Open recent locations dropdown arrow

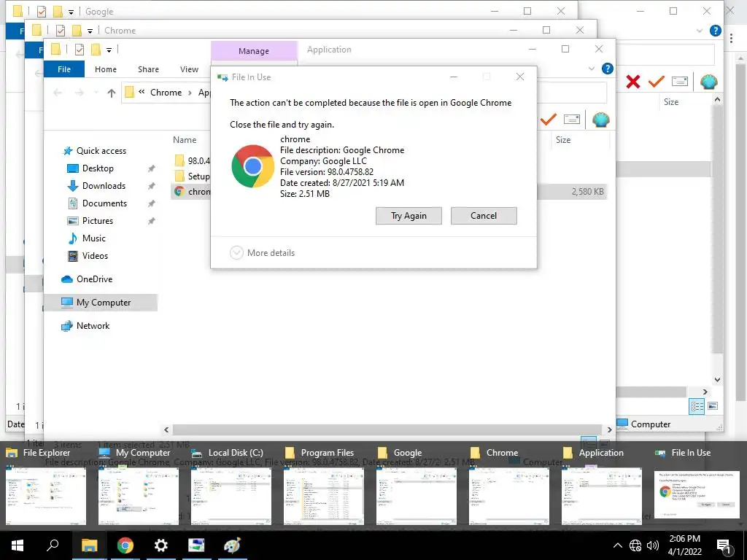coord(96,93)
